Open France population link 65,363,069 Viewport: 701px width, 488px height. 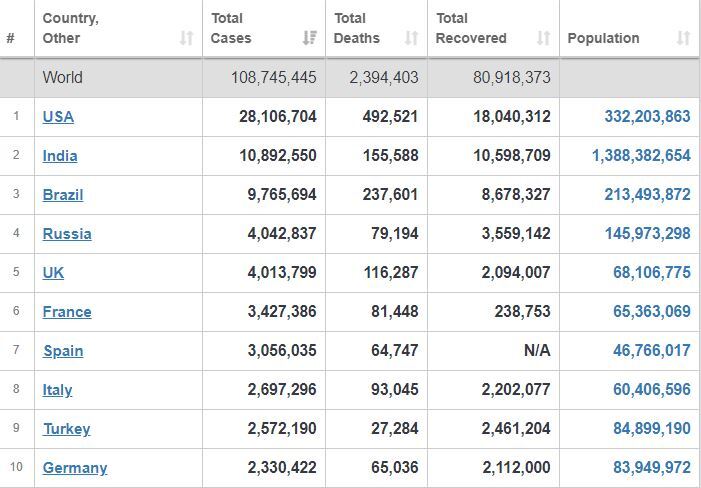tap(652, 311)
